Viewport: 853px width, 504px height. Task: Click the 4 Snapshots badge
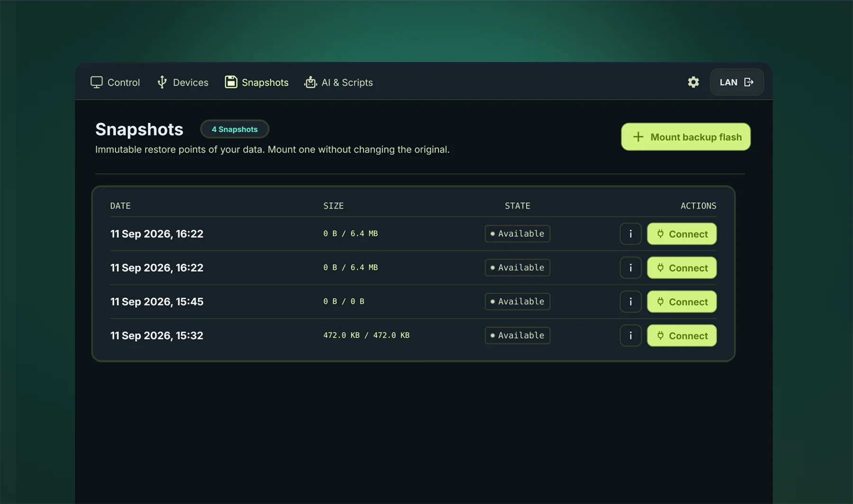tap(235, 129)
